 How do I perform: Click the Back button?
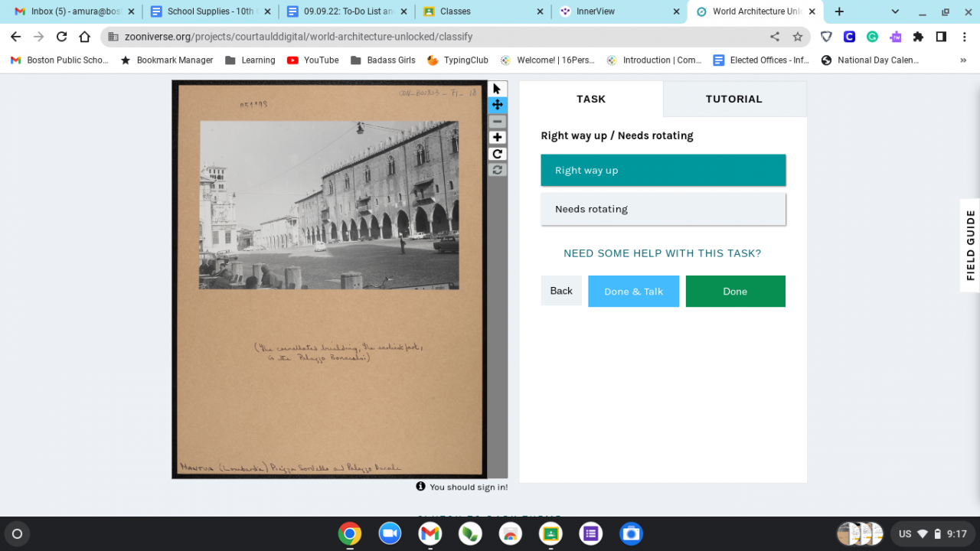click(561, 291)
